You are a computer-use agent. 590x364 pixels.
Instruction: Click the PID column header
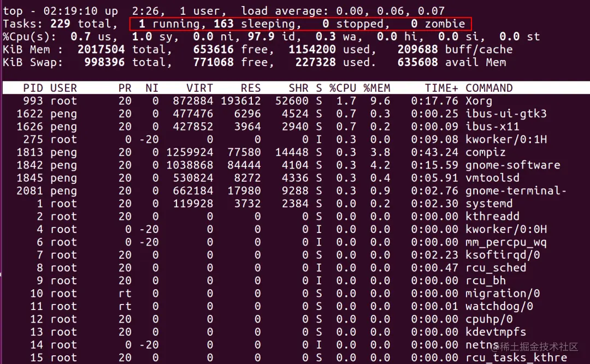coord(33,88)
